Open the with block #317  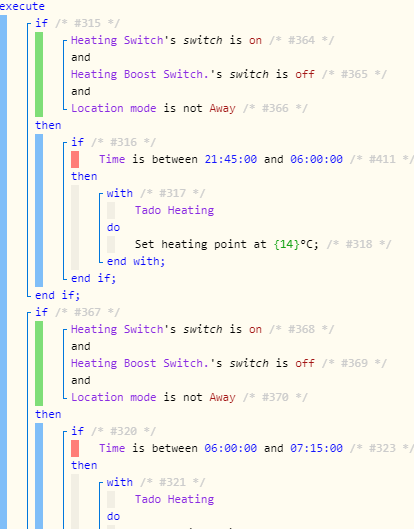156,193
